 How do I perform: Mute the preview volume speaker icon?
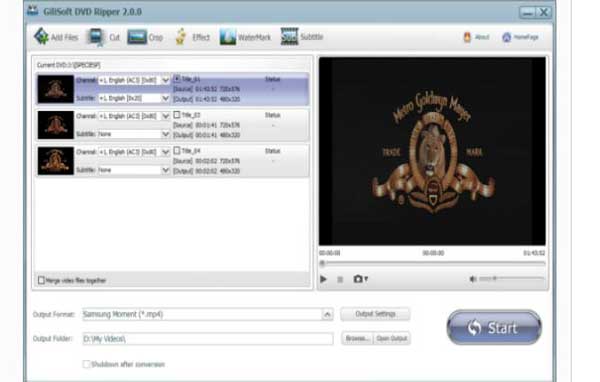473,279
